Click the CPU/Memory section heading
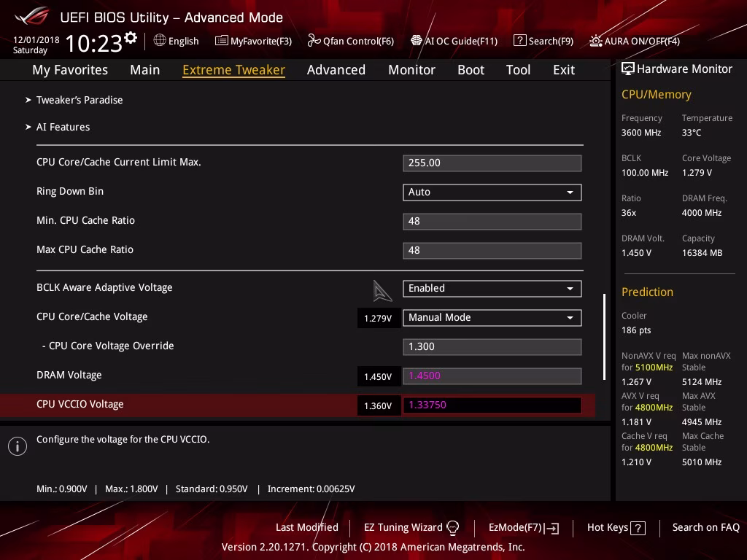747x560 pixels. click(656, 95)
